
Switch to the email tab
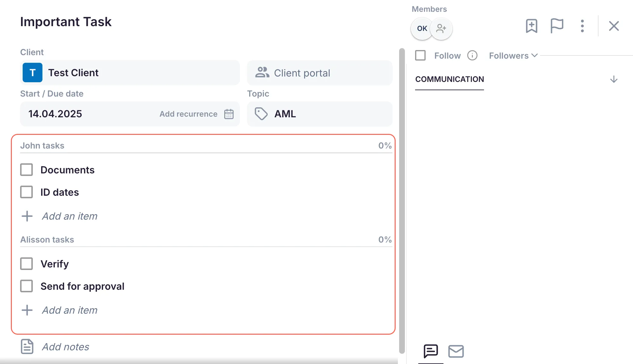(x=456, y=351)
